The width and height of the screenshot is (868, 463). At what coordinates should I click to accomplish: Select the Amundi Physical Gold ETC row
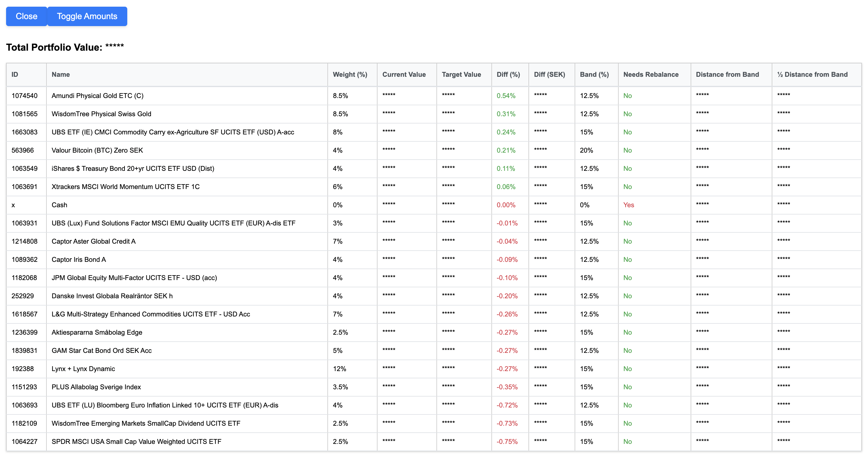tap(97, 96)
